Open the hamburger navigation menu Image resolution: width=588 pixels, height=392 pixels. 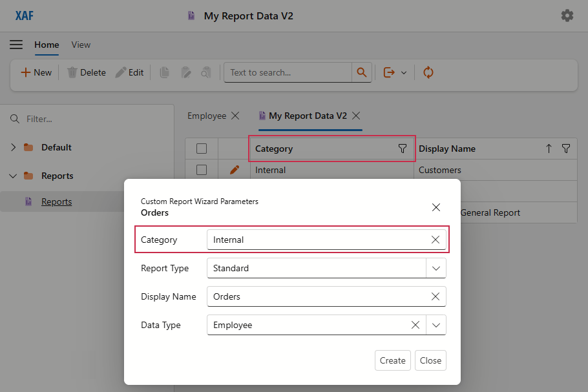tap(16, 45)
